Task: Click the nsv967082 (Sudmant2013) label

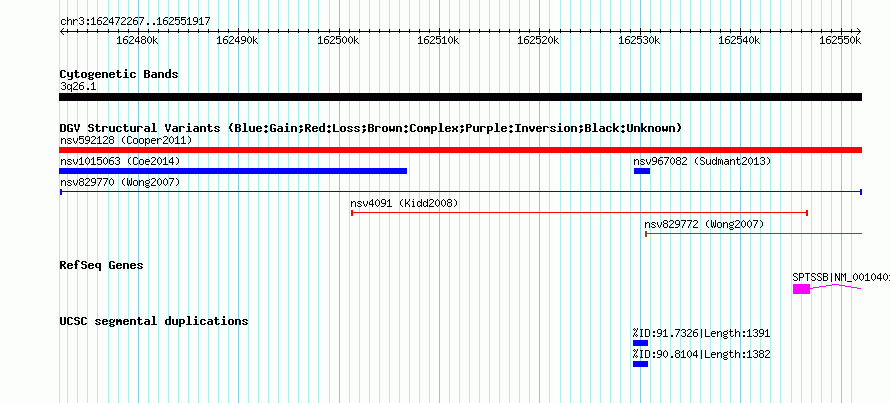Action: [702, 161]
